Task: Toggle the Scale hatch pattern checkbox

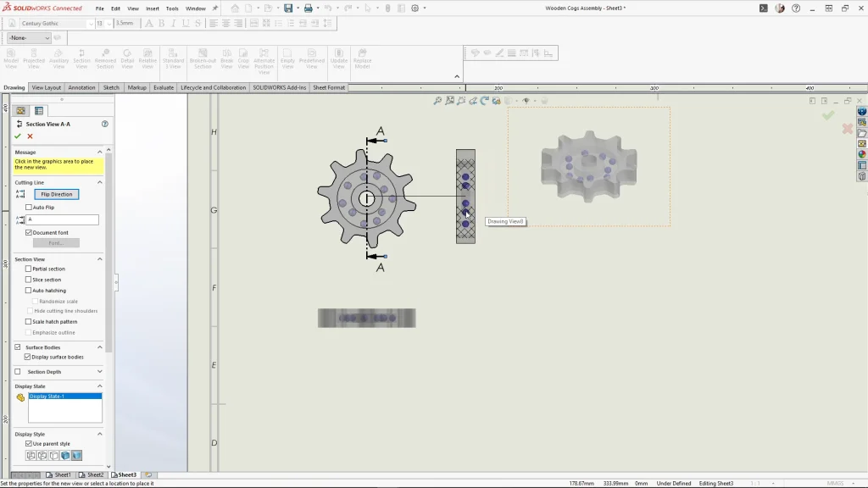Action: tap(29, 322)
